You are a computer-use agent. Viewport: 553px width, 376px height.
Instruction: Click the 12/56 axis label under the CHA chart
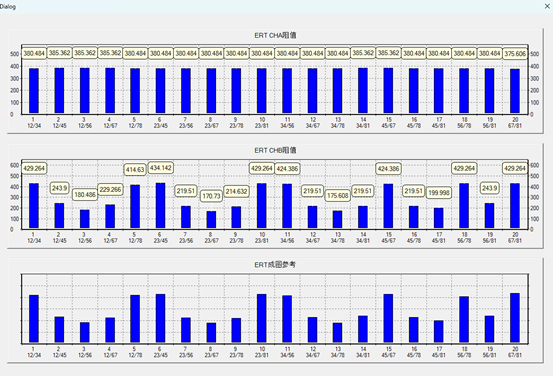tap(85, 126)
